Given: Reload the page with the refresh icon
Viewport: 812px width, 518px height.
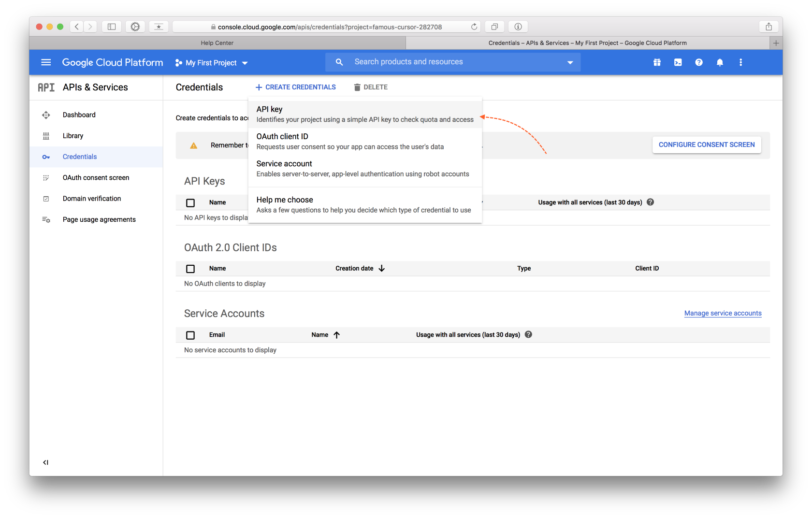Looking at the screenshot, I should [474, 27].
